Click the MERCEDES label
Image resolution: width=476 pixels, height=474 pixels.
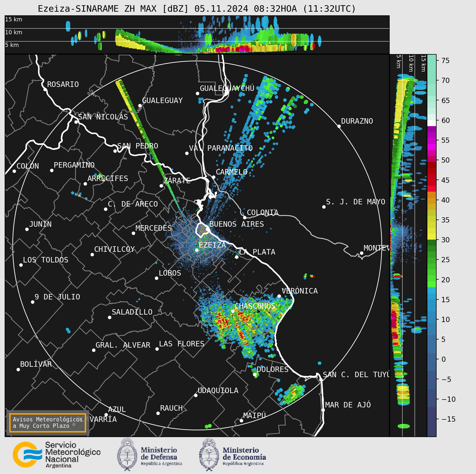point(153,228)
